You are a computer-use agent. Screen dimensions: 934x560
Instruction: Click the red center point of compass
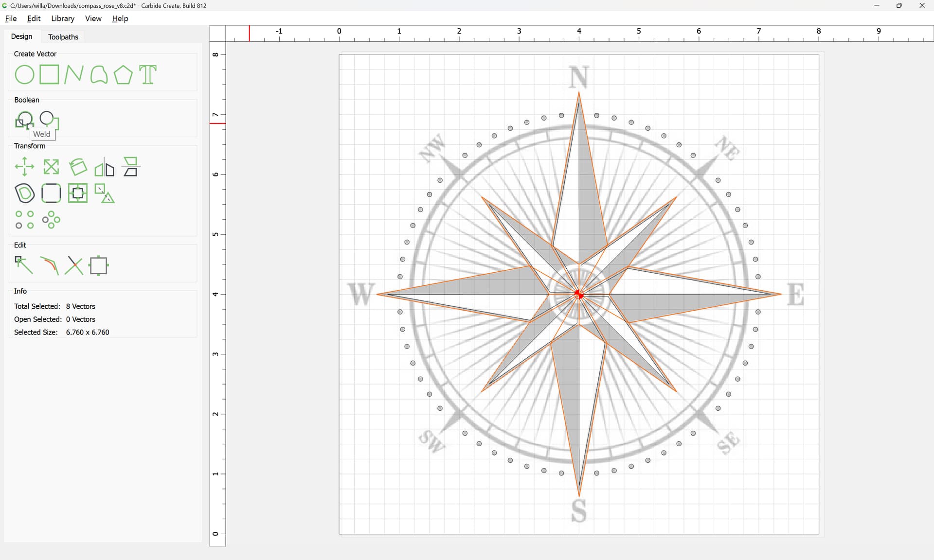tap(579, 294)
